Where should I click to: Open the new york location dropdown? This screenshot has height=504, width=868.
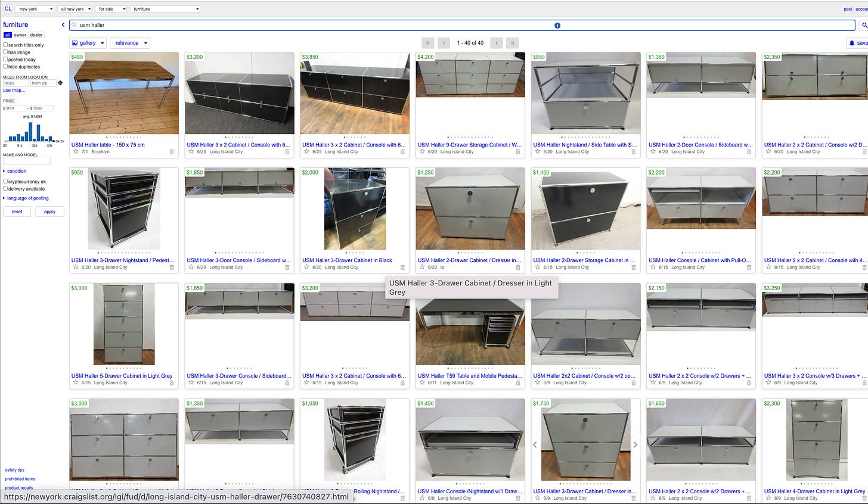point(35,9)
